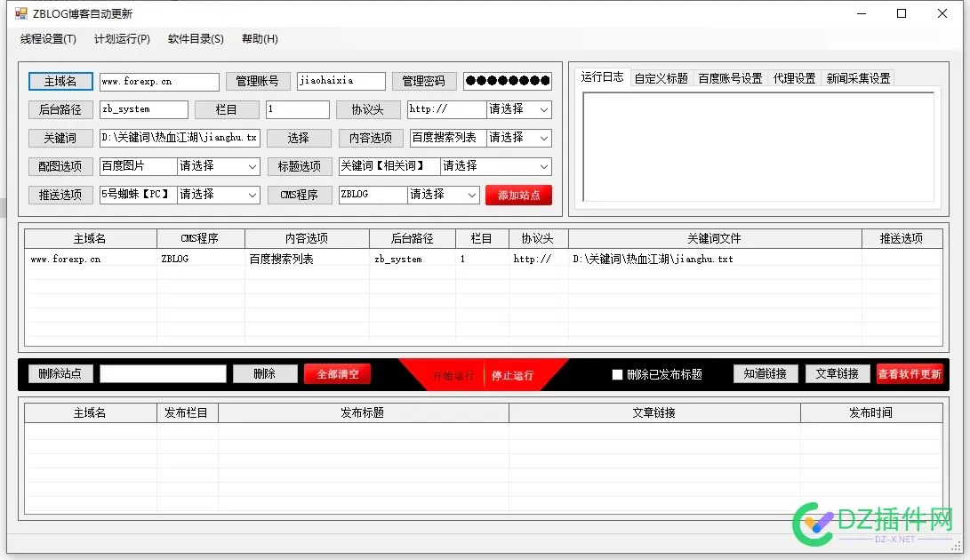Click the 选择 keyword file button
970x560 pixels.
(x=298, y=138)
